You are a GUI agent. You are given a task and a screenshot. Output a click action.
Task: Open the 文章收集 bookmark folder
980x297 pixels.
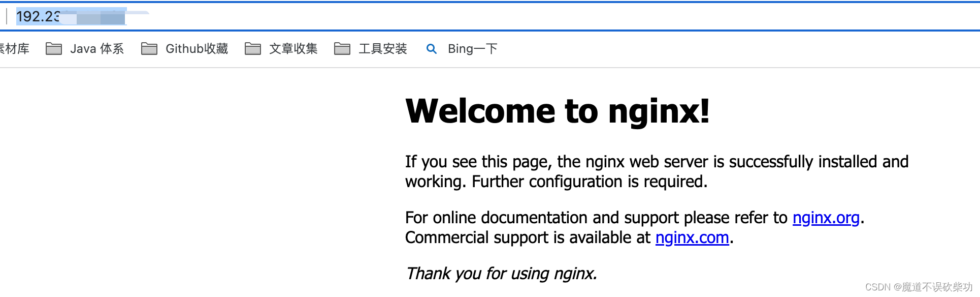point(281,49)
